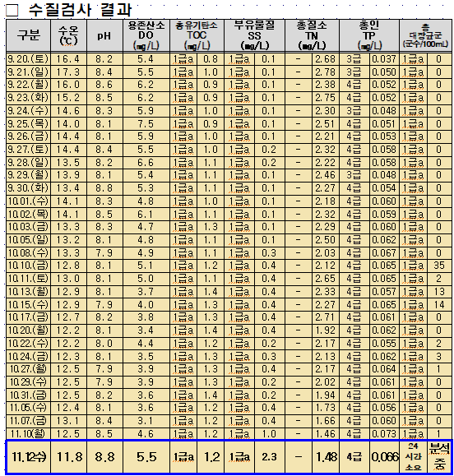Select TN value 1.46 in the 11.10 row
This screenshot has height=476, width=454.
coord(326,434)
